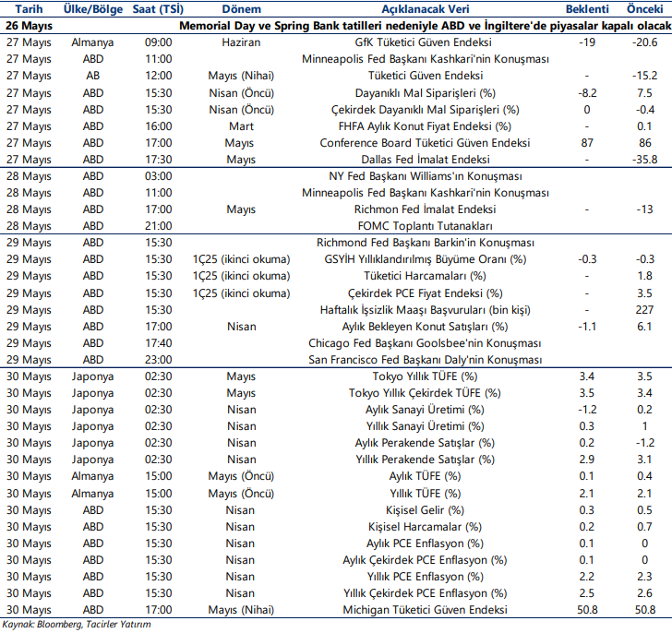Screen dimensions: 672x633
Task: Select Aylık TÜFE (%) Almanya cell
Action: click(425, 476)
